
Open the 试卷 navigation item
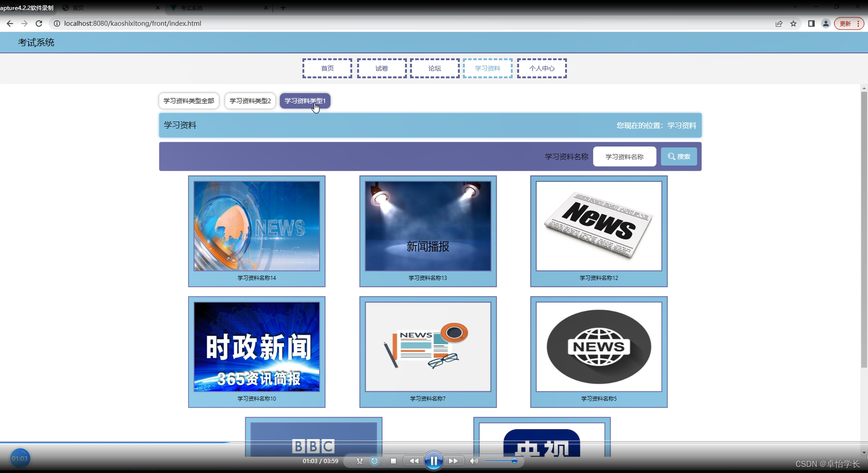[382, 69]
